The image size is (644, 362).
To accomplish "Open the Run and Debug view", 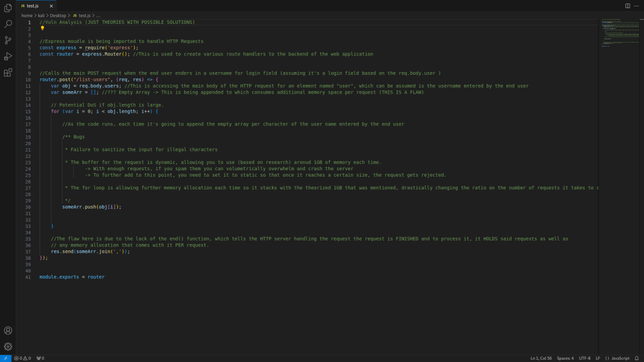I will (8, 56).
